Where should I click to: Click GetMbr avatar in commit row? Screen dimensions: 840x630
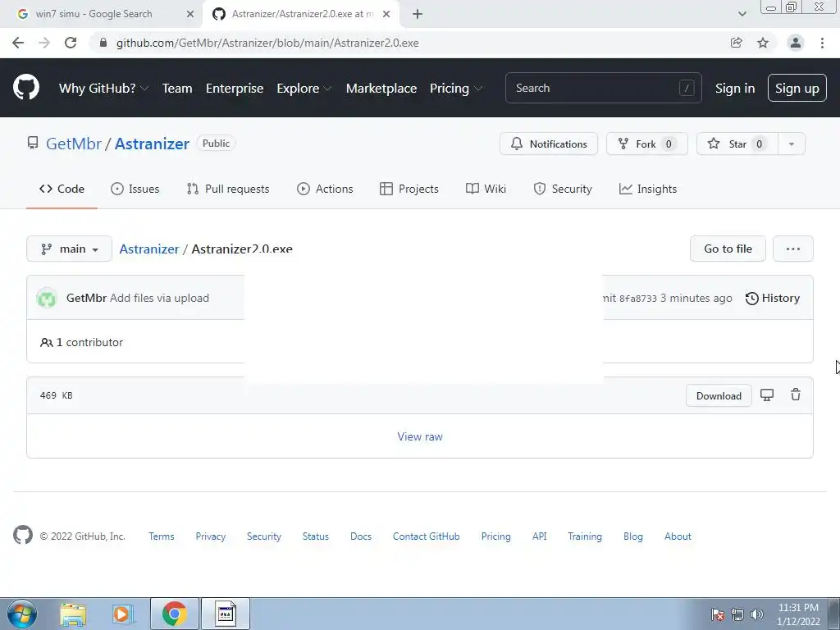coord(47,298)
